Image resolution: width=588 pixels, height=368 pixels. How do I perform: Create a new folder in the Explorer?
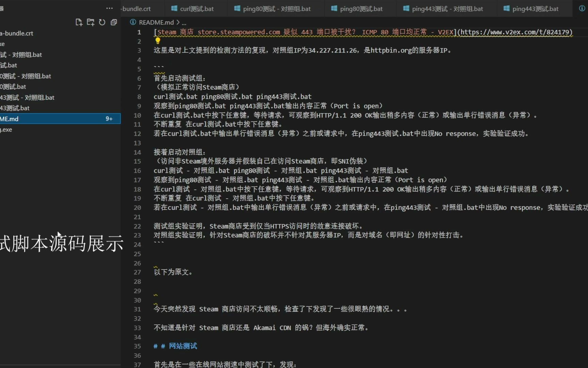click(91, 22)
